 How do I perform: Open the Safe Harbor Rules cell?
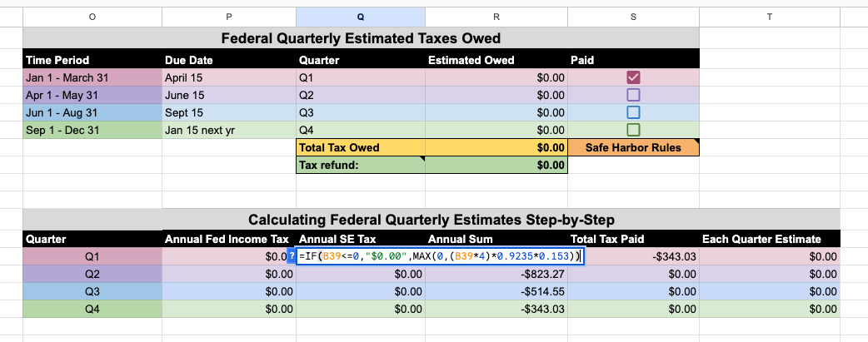click(633, 147)
